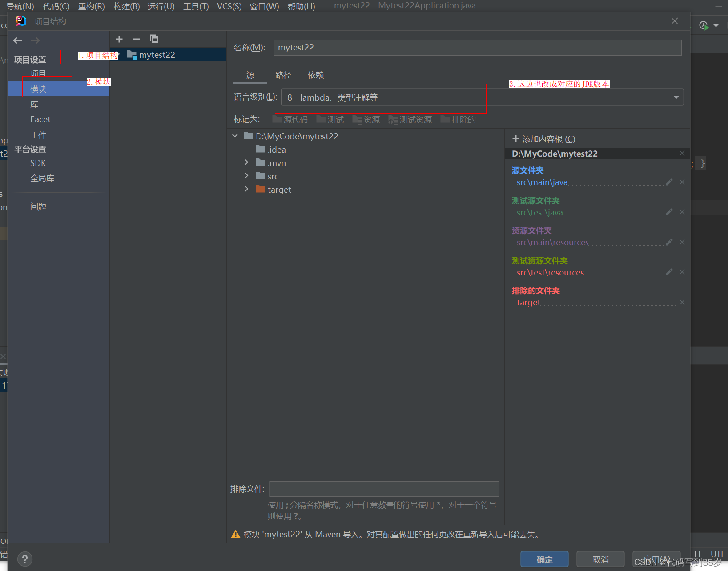Open 构建(B) menu in main window

point(127,6)
